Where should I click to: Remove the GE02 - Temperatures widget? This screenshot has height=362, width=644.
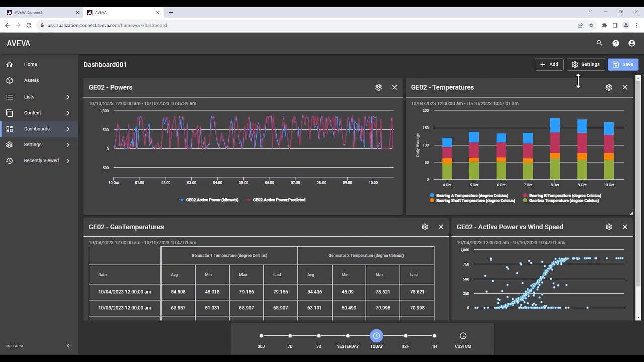click(x=625, y=87)
